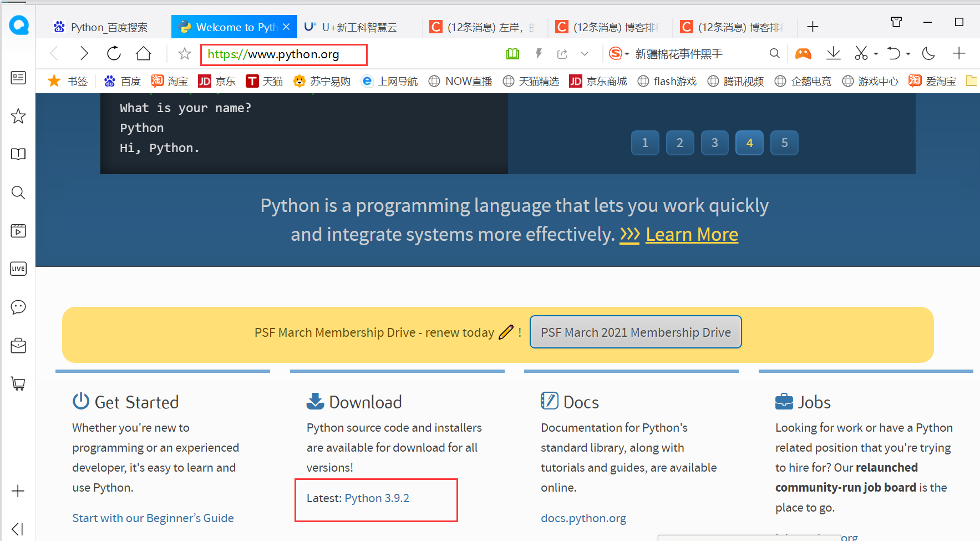Follow the Learn More link

tap(692, 234)
